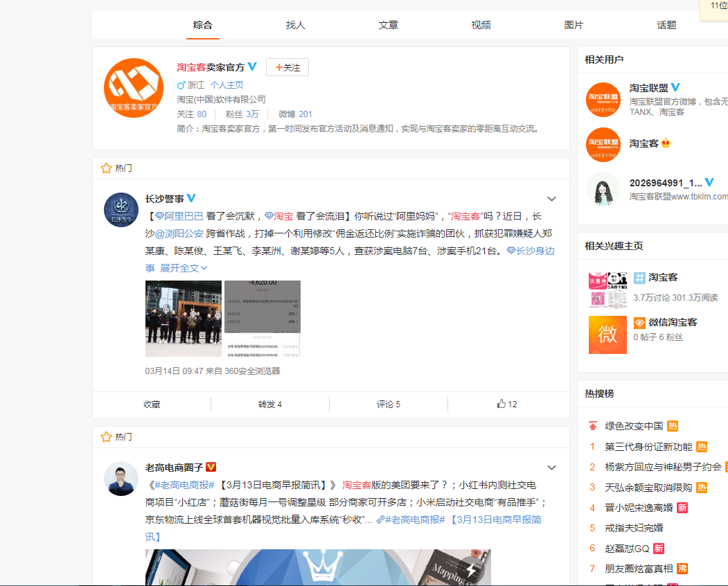Click hashtag icon beside 淘宝客 topic
Image resolution: width=728 pixels, height=586 pixels.
(x=639, y=278)
